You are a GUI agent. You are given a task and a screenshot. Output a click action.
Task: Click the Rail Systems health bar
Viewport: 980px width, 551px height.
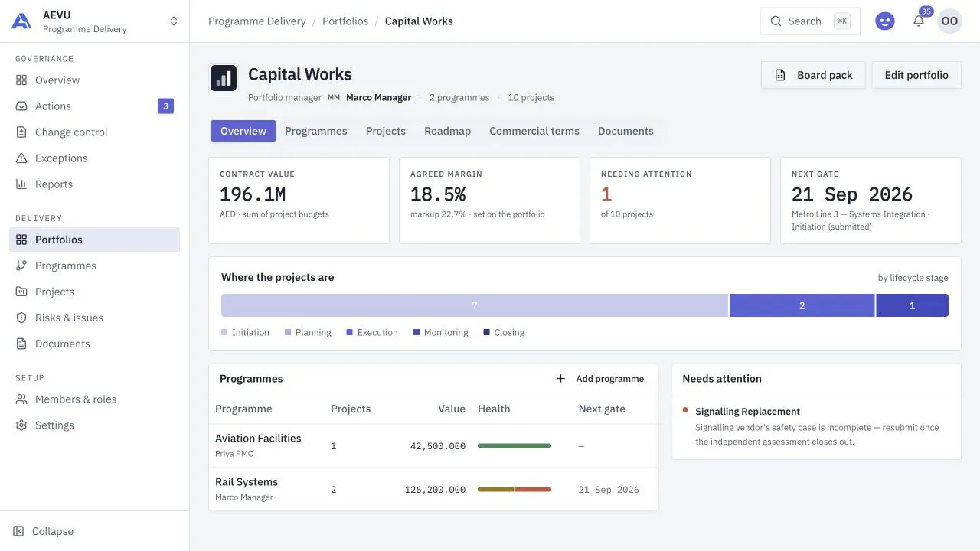[x=514, y=490]
